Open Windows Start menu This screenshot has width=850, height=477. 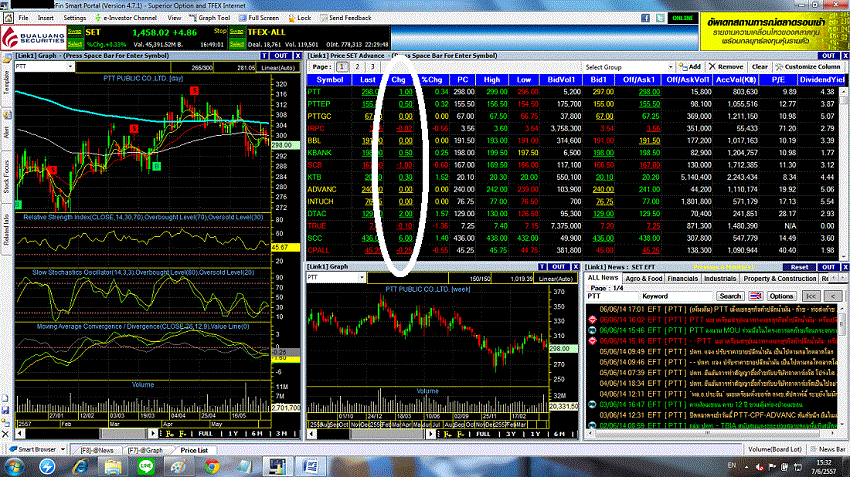click(14, 466)
